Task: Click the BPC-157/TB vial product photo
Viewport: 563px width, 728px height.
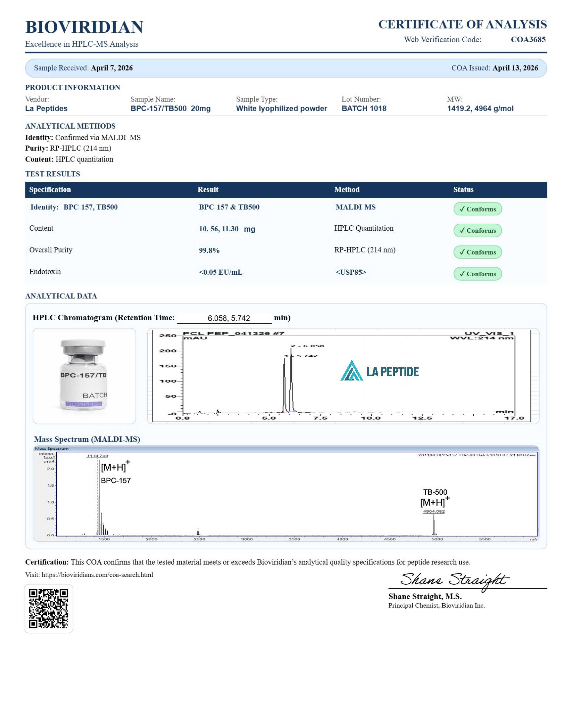Action: coord(84,376)
